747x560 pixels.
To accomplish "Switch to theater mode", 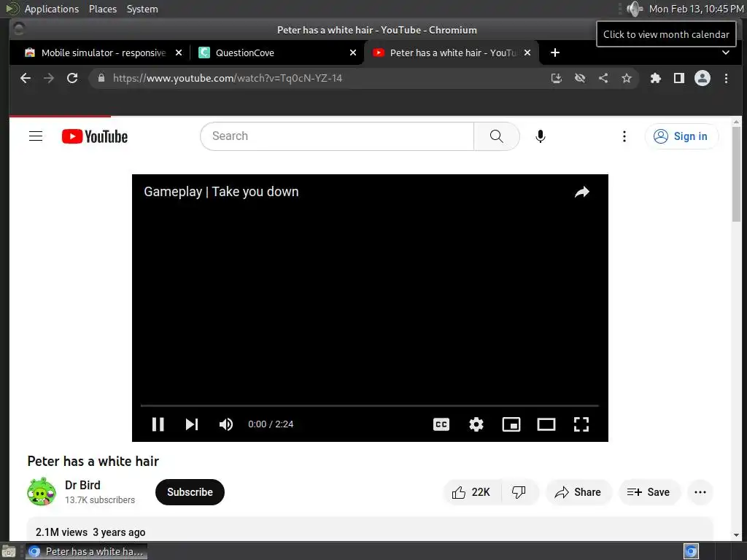I will (x=546, y=424).
